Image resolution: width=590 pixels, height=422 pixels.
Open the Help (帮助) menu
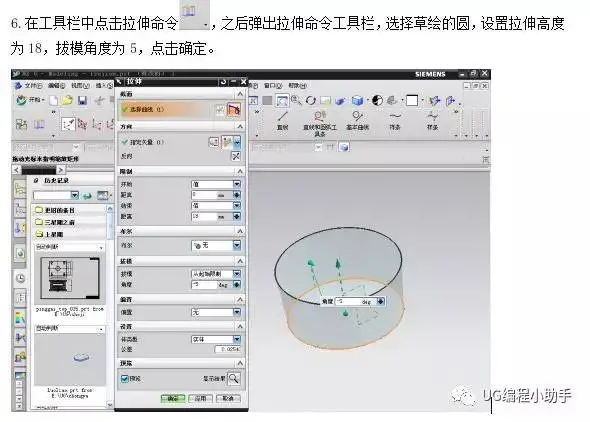tap(298, 86)
